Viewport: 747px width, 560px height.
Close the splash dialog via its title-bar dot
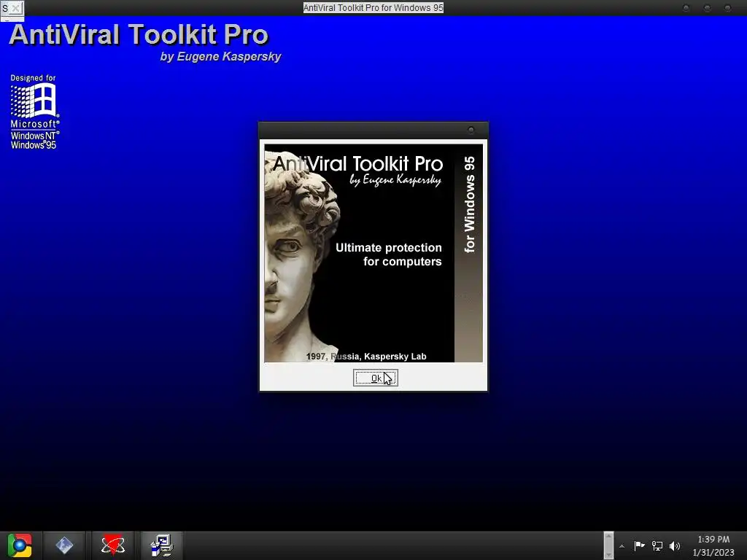tap(471, 130)
